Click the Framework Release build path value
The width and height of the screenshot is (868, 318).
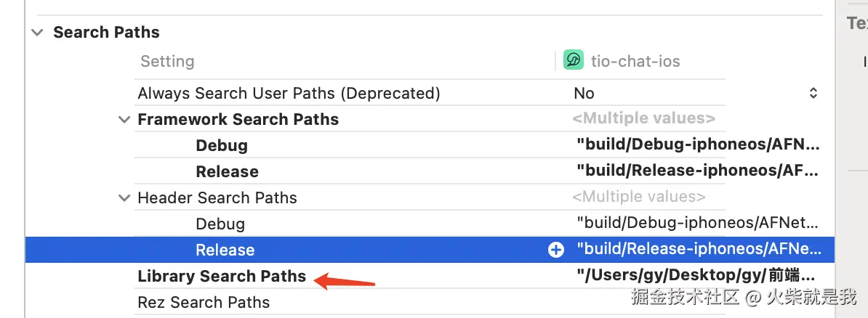[697, 171]
